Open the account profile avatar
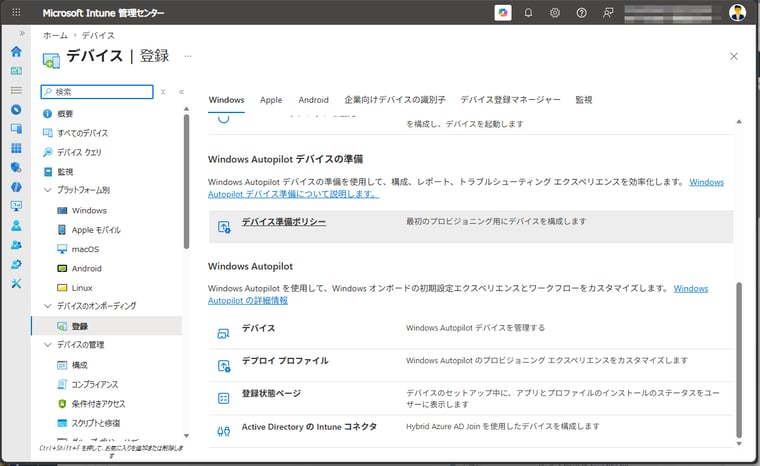The image size is (760, 466). (x=737, y=13)
